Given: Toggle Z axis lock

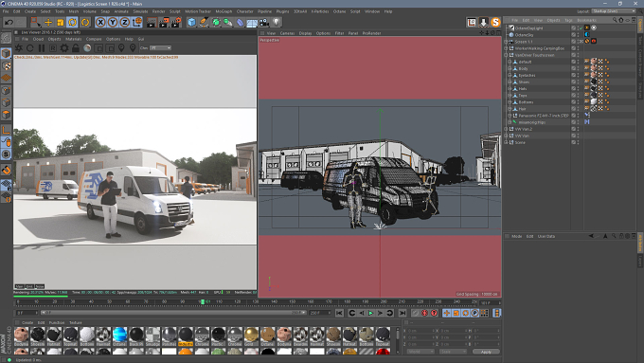Looking at the screenshot, I should click(x=125, y=22).
